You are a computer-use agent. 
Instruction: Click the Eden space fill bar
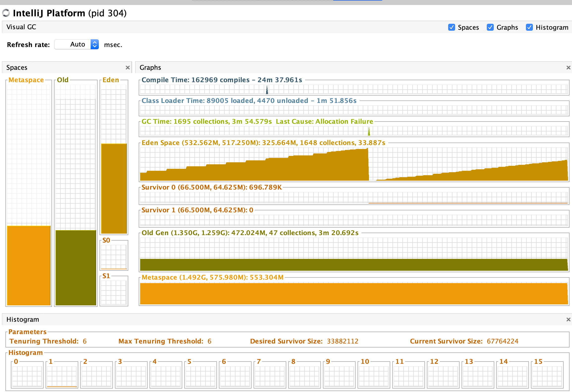pyautogui.click(x=114, y=189)
